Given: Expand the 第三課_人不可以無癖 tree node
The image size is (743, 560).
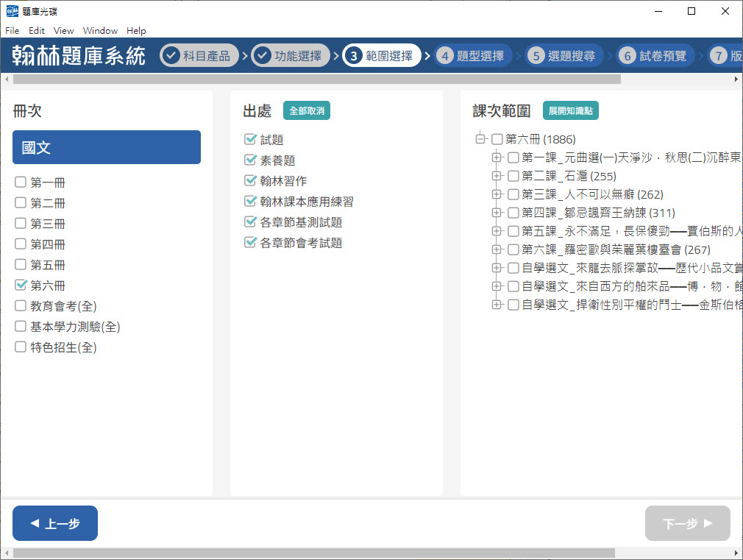Looking at the screenshot, I should pos(496,194).
